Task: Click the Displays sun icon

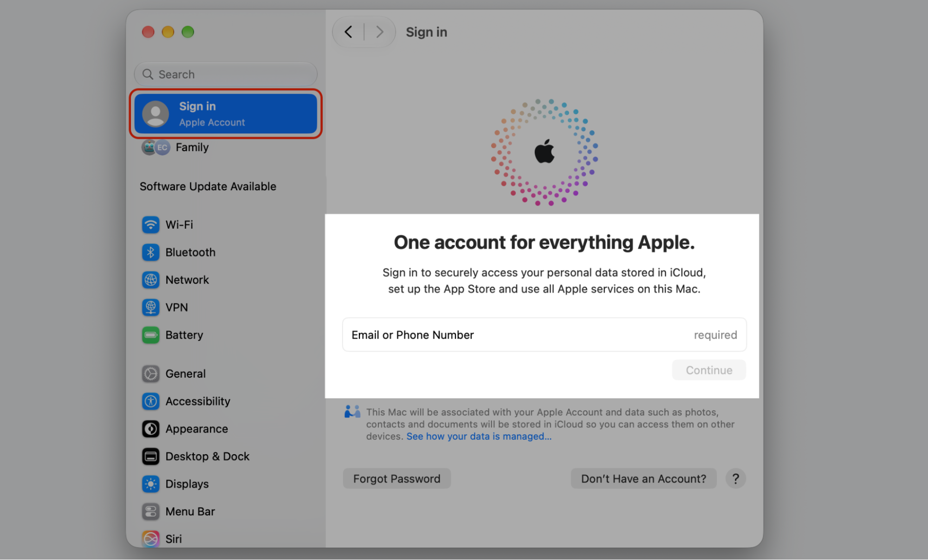Action: 150,484
